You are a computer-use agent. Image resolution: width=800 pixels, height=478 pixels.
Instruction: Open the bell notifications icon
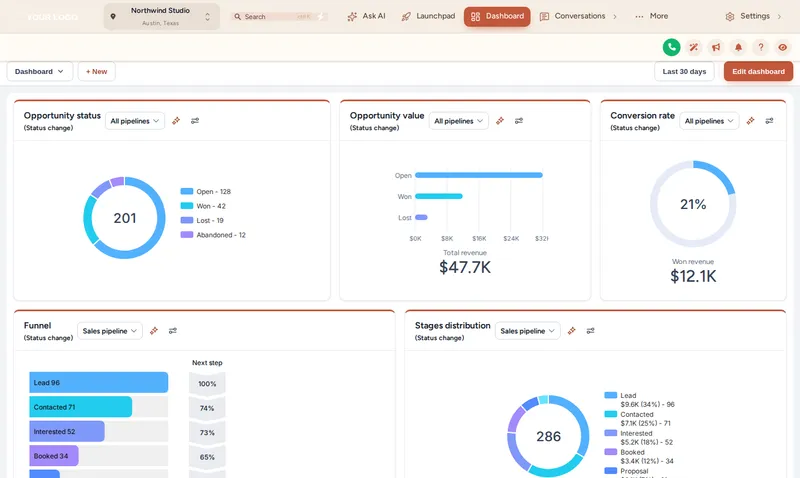point(738,47)
